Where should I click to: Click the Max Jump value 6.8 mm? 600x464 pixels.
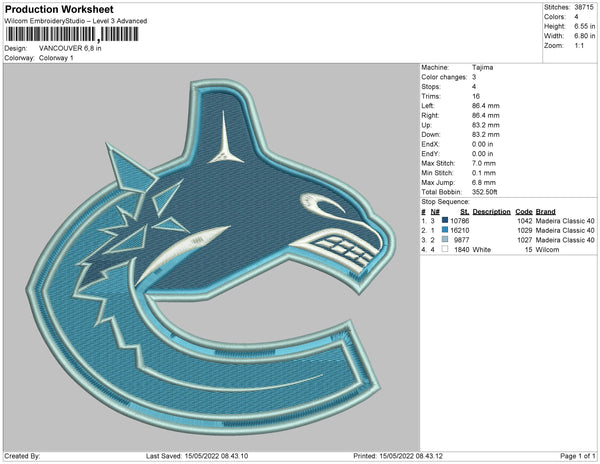pyautogui.click(x=484, y=182)
